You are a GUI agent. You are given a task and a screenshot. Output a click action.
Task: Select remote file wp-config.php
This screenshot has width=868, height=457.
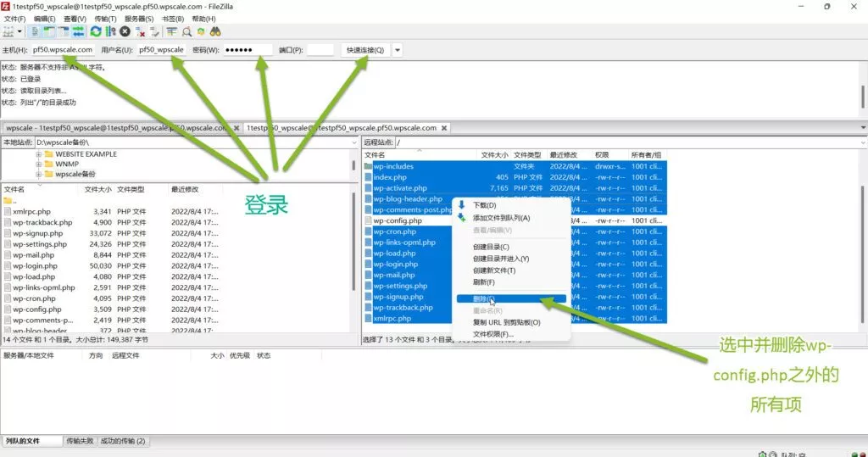point(398,220)
